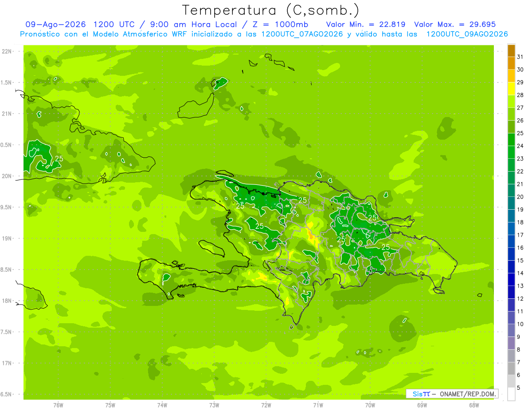Click the "25" contour label over eastern Cuba

pos(59,159)
